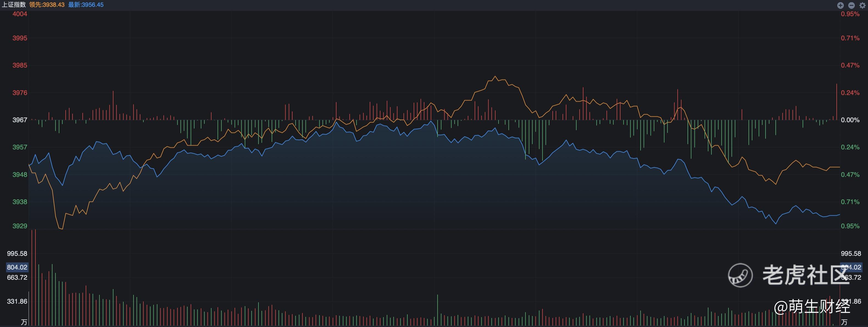Click the 0.00% percent axis label
Image resolution: width=868 pixels, height=327 pixels.
coord(850,120)
